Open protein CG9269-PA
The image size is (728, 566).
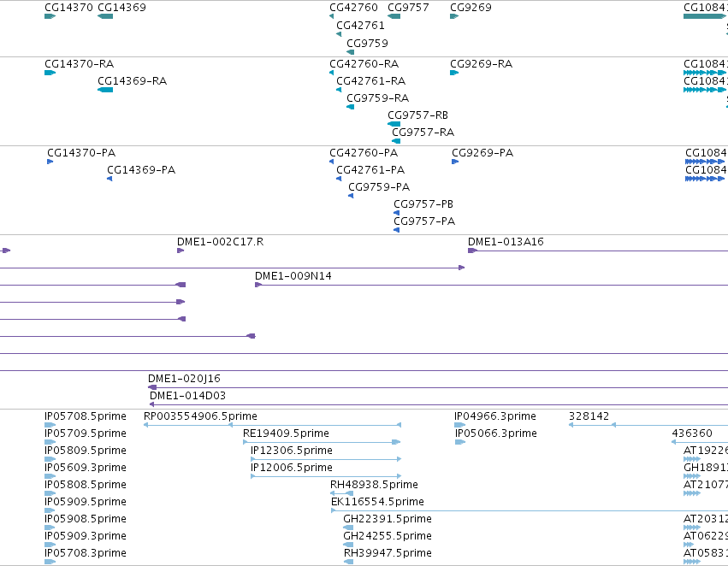click(455, 162)
